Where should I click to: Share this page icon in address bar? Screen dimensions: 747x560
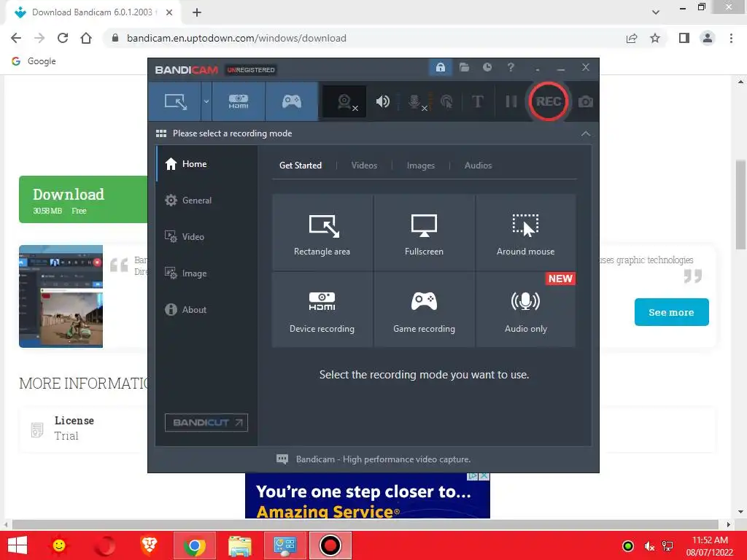(x=632, y=38)
